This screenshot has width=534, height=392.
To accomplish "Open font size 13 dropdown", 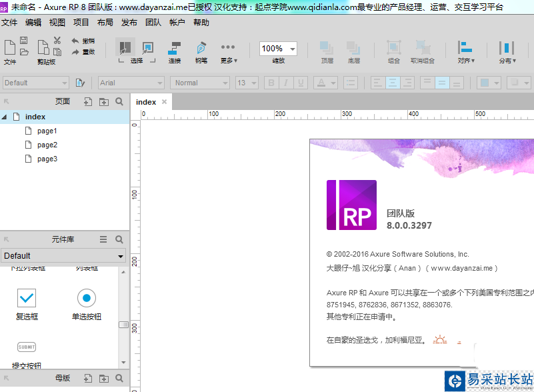I will pos(247,83).
